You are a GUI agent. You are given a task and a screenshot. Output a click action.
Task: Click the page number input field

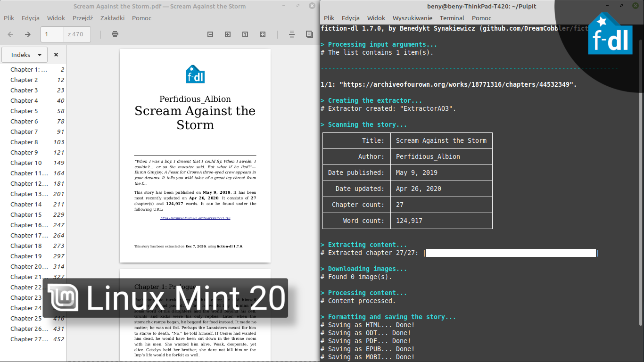[x=52, y=34]
